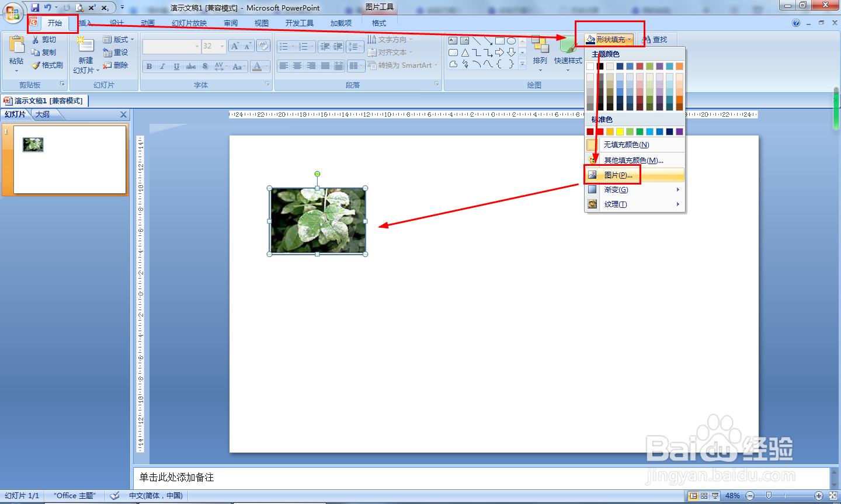Click zoom out minus button

coord(750,496)
